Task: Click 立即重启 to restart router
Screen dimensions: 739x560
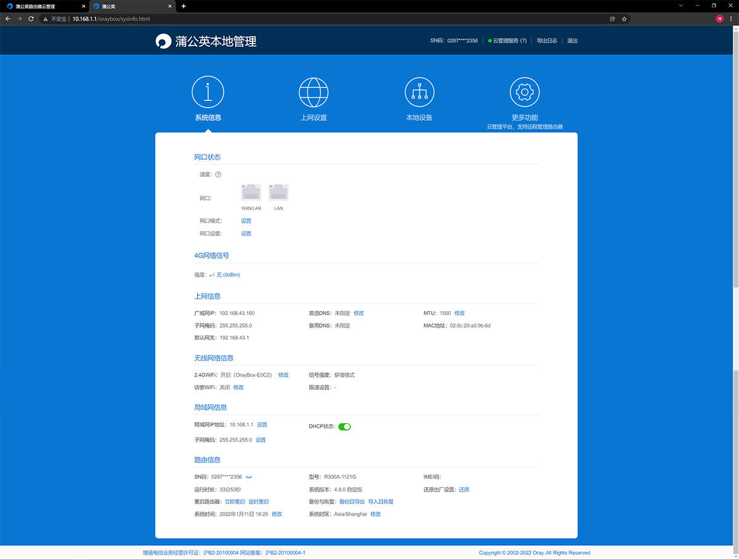Action: [235, 502]
